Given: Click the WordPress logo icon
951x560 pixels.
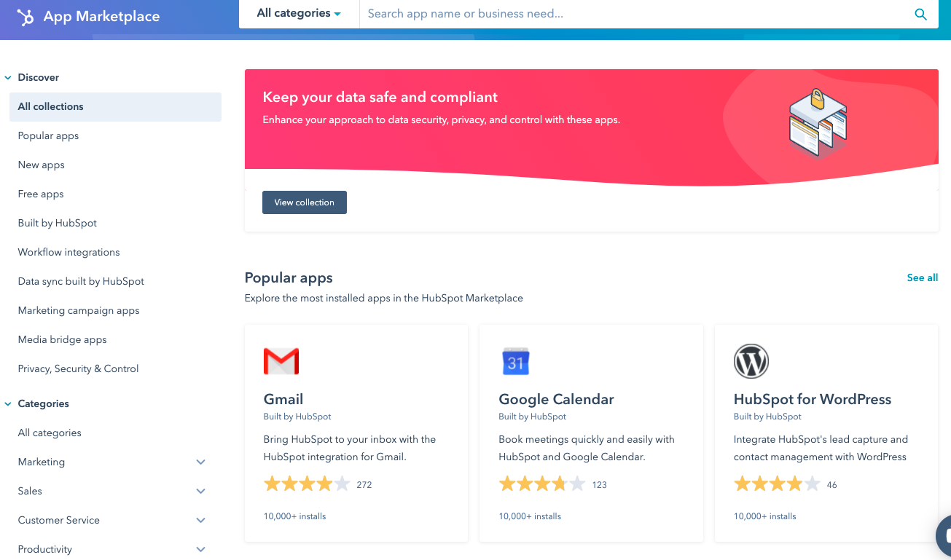Looking at the screenshot, I should (751, 361).
